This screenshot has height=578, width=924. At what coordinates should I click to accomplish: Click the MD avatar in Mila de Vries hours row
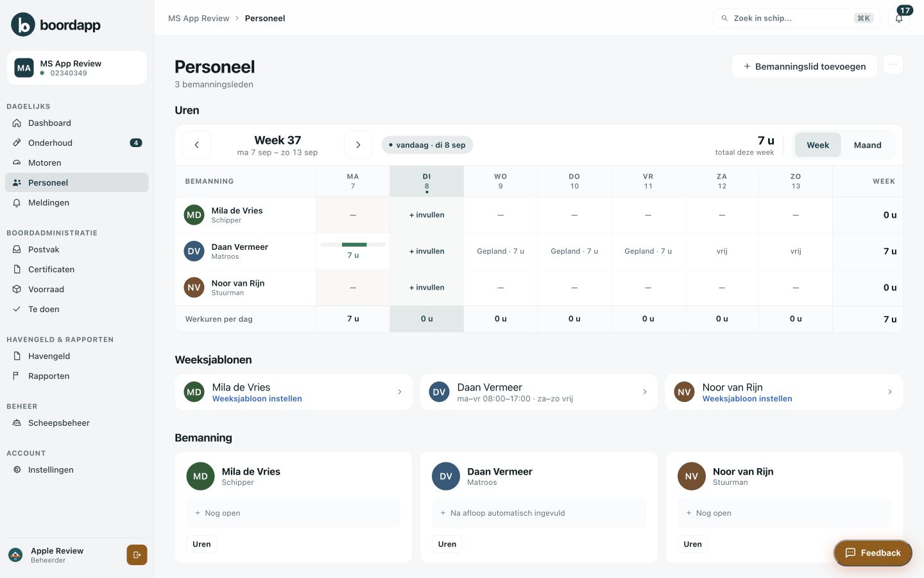tap(194, 215)
